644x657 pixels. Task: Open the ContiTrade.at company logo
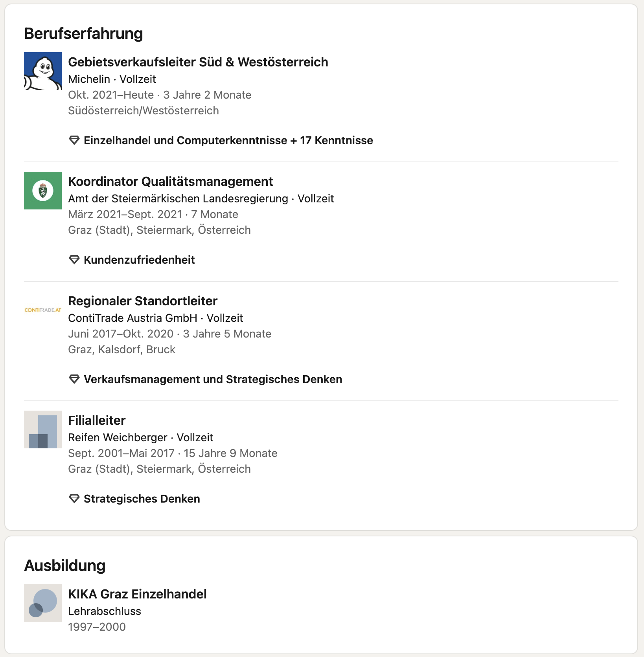coord(43,310)
